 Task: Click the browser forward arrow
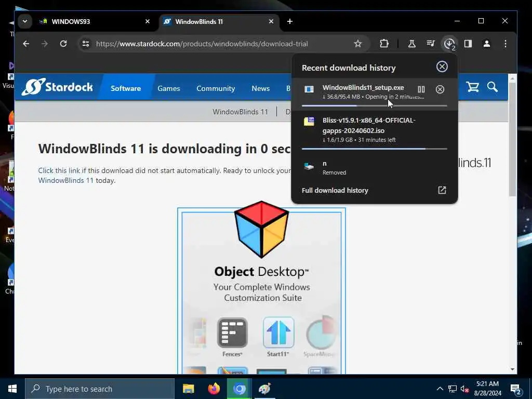pos(45,44)
